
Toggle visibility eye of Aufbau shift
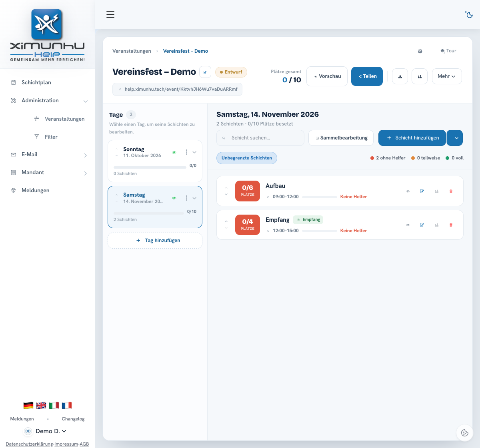[x=408, y=191]
